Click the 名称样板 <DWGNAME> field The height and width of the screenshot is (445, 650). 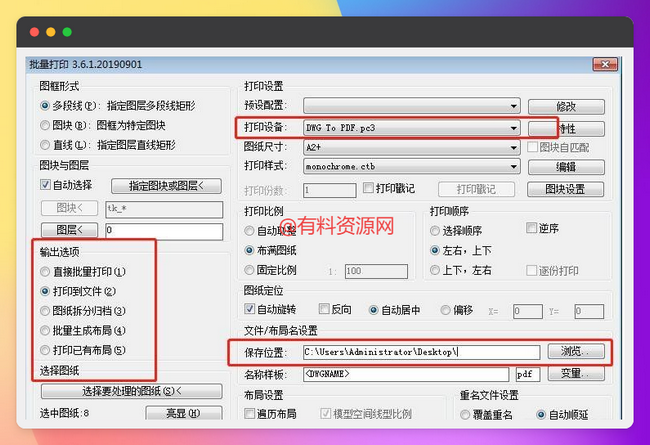coord(406,374)
